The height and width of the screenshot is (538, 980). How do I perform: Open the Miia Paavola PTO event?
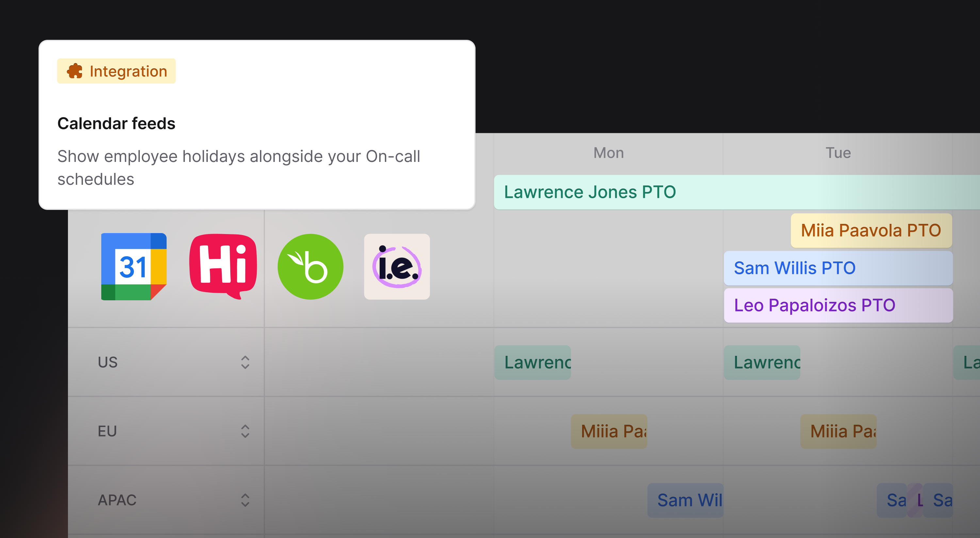pyautogui.click(x=871, y=230)
